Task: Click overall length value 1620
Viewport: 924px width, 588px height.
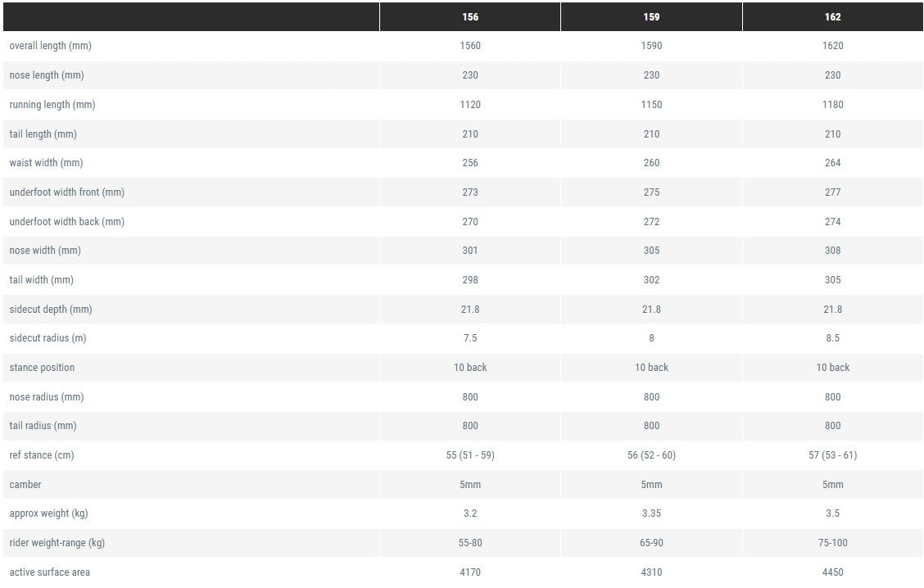Action: (x=832, y=46)
